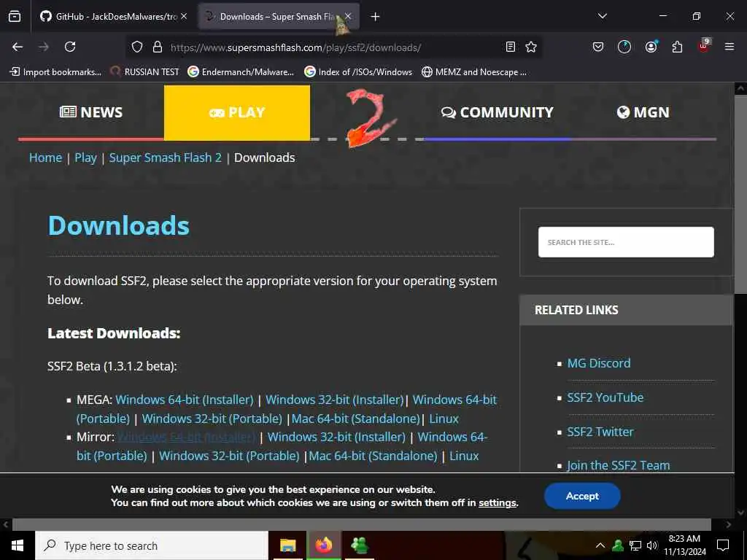Switch to the GitHub JackDoesMalwares tab

115,17
